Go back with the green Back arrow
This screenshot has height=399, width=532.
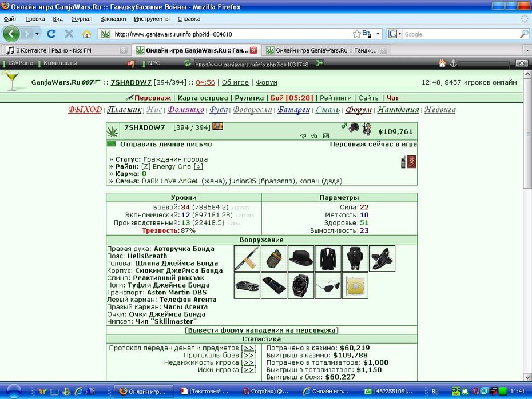(x=11, y=34)
